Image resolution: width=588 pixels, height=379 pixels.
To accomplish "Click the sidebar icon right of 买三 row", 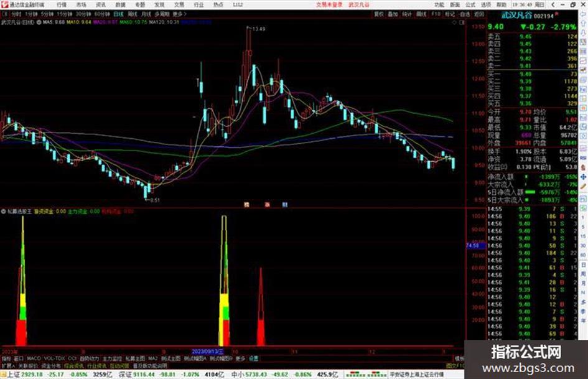I will point(584,89).
